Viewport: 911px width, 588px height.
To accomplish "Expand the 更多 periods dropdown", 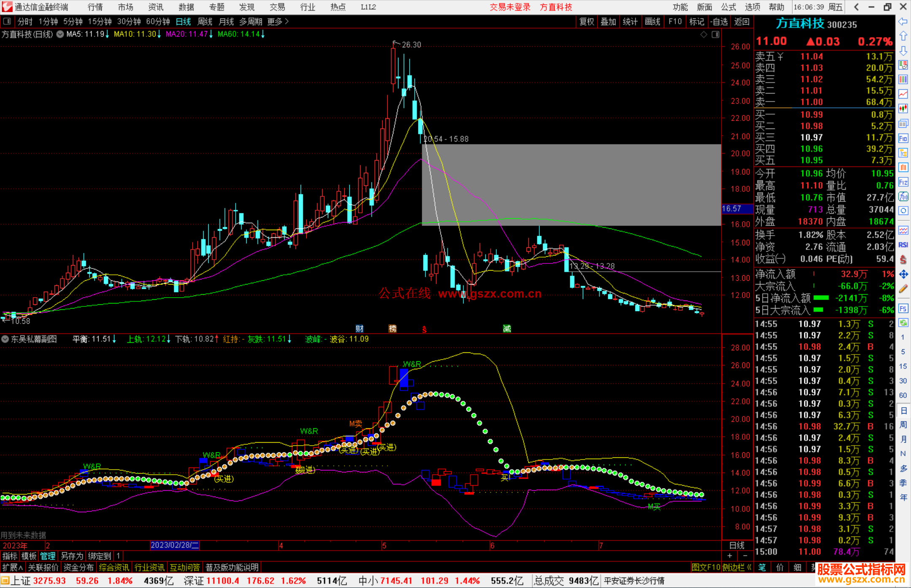I will (x=278, y=21).
